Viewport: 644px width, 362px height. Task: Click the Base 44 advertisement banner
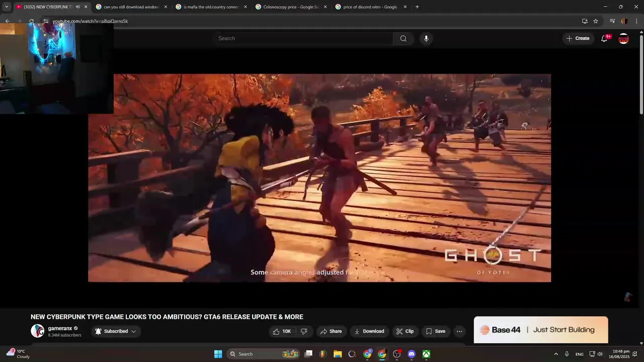(x=541, y=330)
